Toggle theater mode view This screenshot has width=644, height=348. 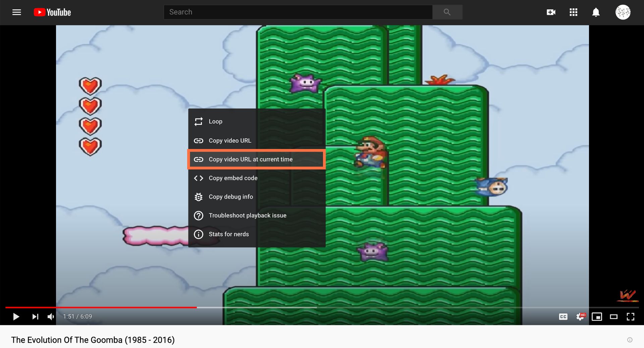click(x=613, y=316)
